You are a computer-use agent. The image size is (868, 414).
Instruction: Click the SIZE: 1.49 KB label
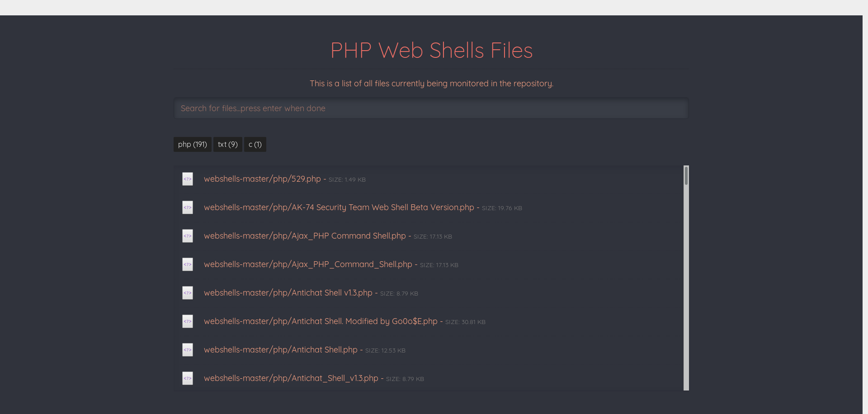[347, 180]
